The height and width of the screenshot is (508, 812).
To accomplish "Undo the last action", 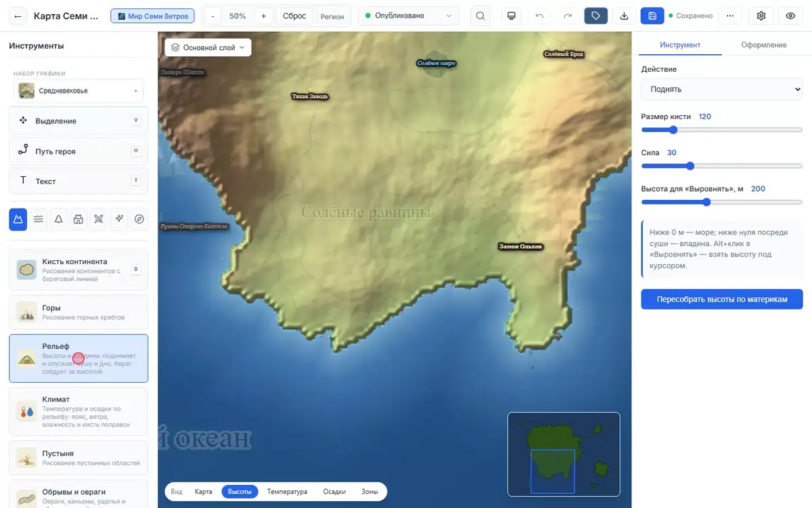I will [539, 16].
